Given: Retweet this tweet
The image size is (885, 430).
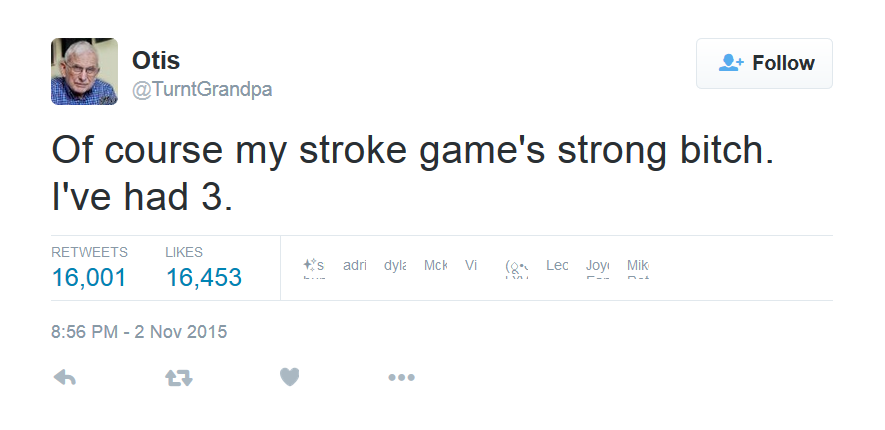Looking at the screenshot, I should tap(178, 377).
